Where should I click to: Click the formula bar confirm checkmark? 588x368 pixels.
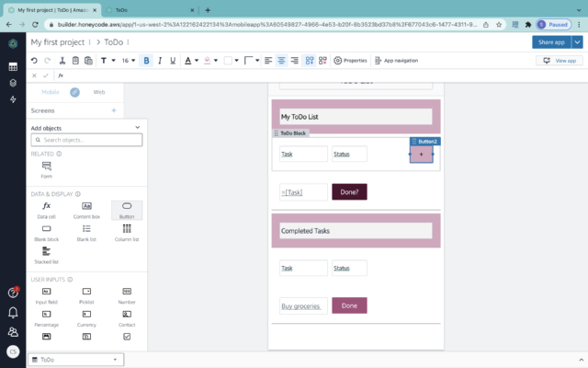(46, 75)
